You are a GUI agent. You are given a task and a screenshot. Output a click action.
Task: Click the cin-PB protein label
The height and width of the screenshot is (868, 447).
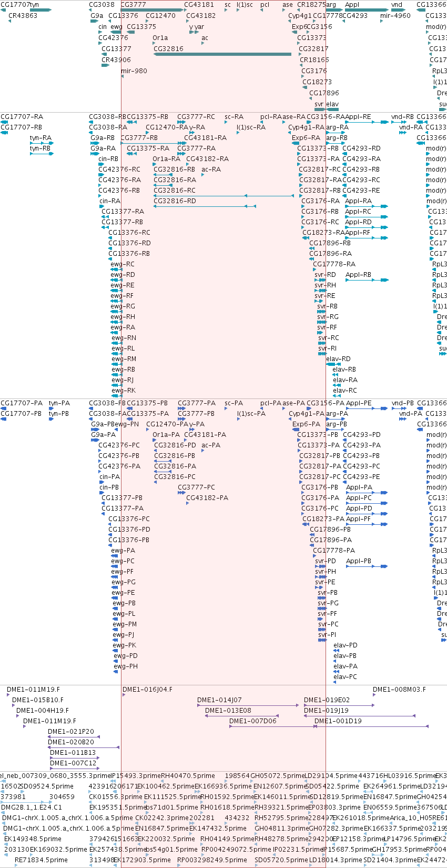click(109, 487)
